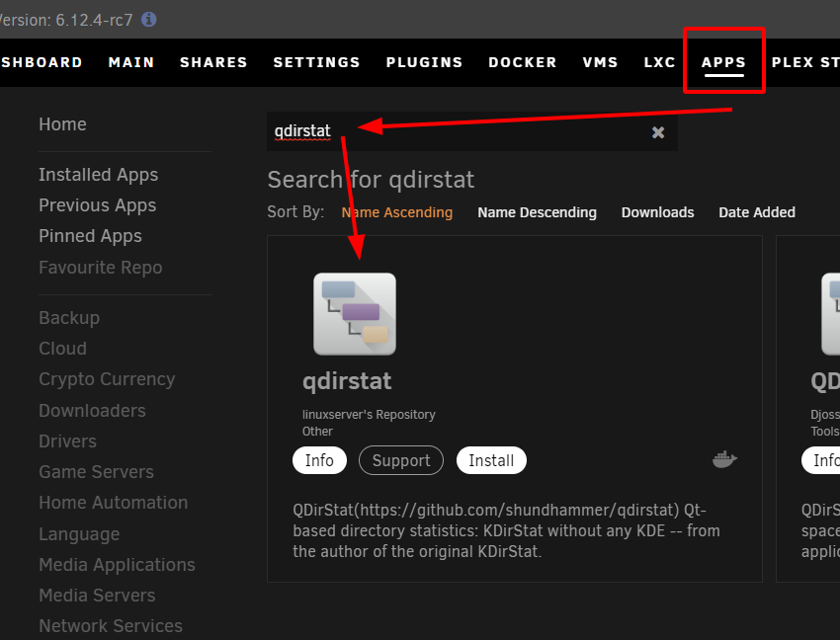Click the Info button for qdirstat

319,460
